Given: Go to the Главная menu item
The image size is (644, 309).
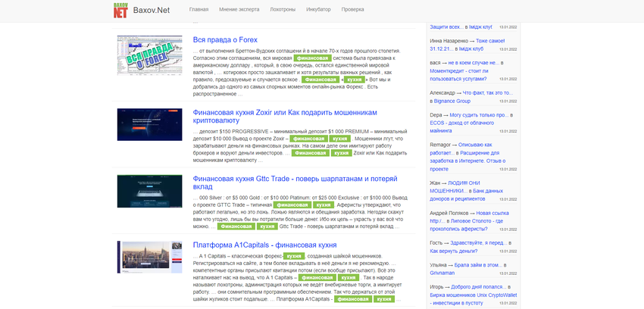Looking at the screenshot, I should click(x=199, y=9).
